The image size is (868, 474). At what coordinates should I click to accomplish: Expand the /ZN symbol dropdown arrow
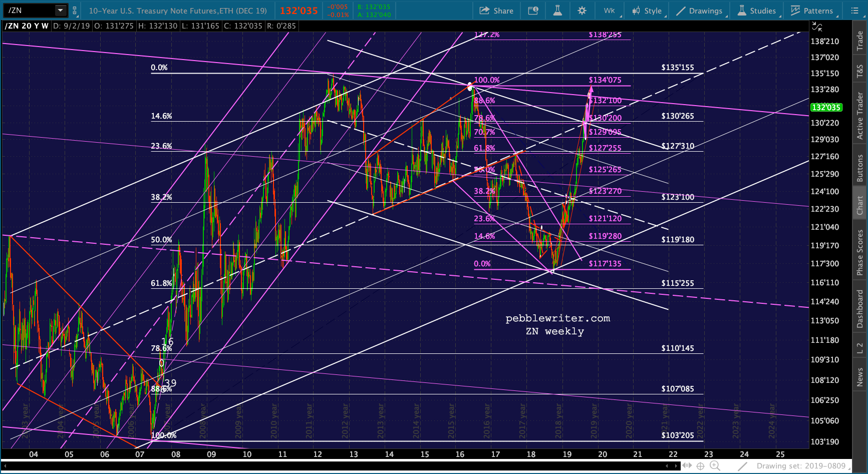(x=60, y=10)
